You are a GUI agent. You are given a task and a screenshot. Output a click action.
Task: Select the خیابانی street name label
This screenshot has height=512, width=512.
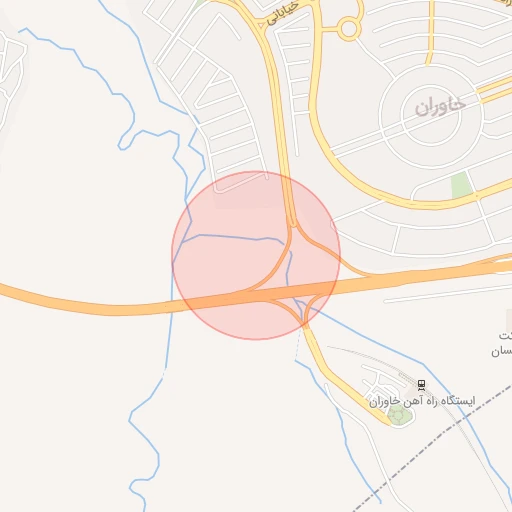point(282,14)
